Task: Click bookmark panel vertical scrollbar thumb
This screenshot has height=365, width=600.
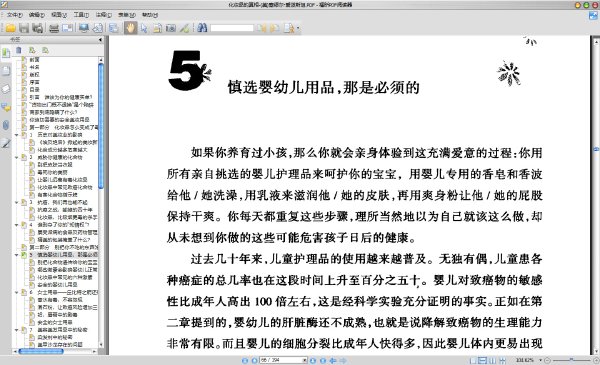Action: click(101, 126)
